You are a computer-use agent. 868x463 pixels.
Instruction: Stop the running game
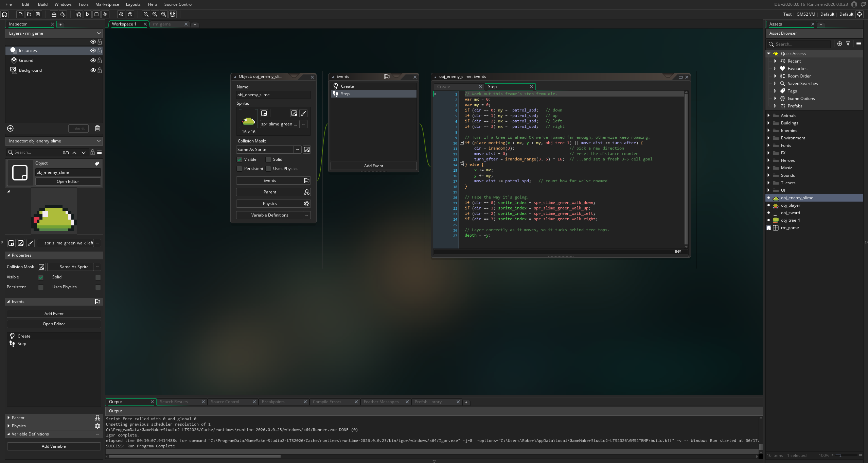pos(96,14)
